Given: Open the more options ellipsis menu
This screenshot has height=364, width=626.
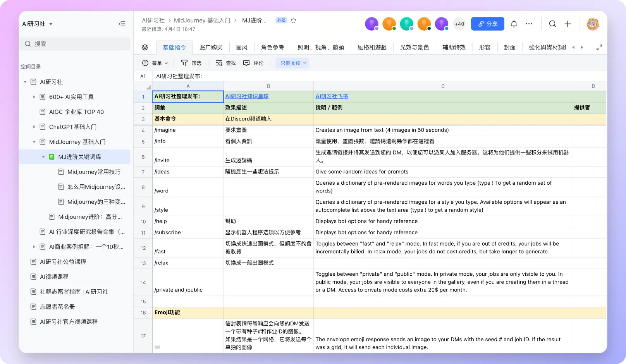Looking at the screenshot, I should 529,24.
